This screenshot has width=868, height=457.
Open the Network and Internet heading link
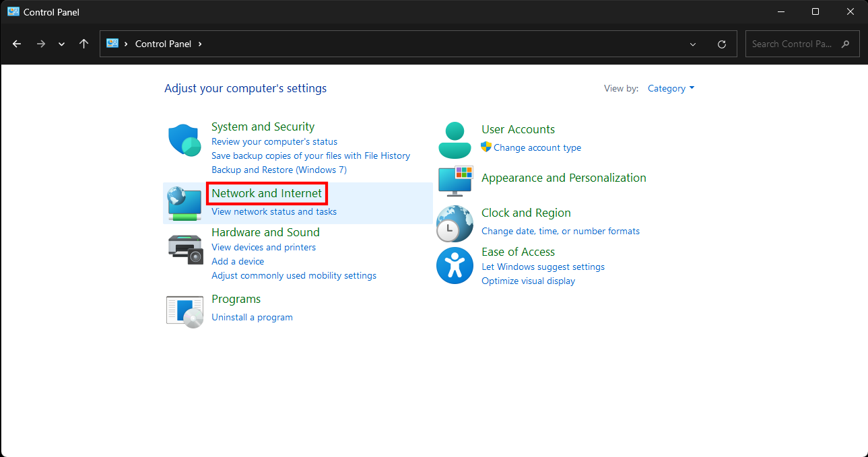(267, 193)
